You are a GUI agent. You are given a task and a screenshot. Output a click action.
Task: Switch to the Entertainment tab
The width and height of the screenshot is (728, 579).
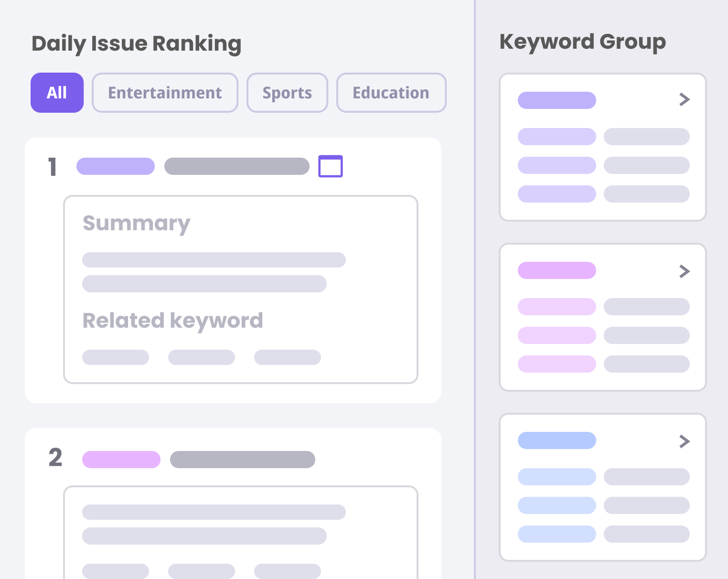pos(165,93)
